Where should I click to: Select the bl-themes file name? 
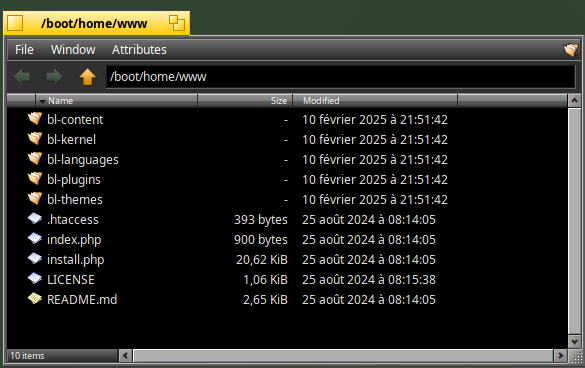point(75,200)
